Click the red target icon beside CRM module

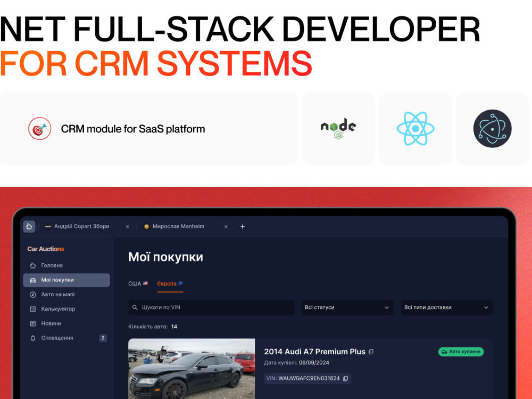40,129
